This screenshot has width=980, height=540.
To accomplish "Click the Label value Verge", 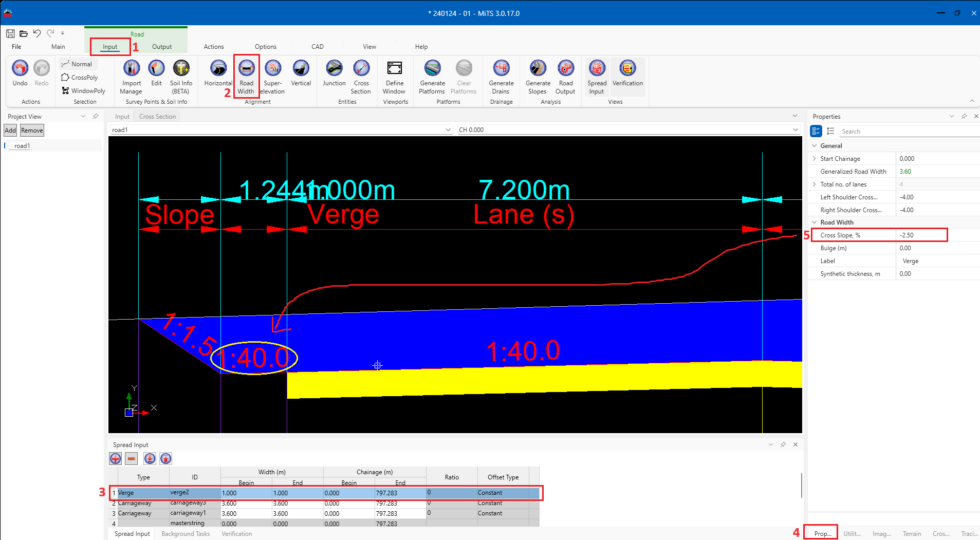I will (x=911, y=261).
